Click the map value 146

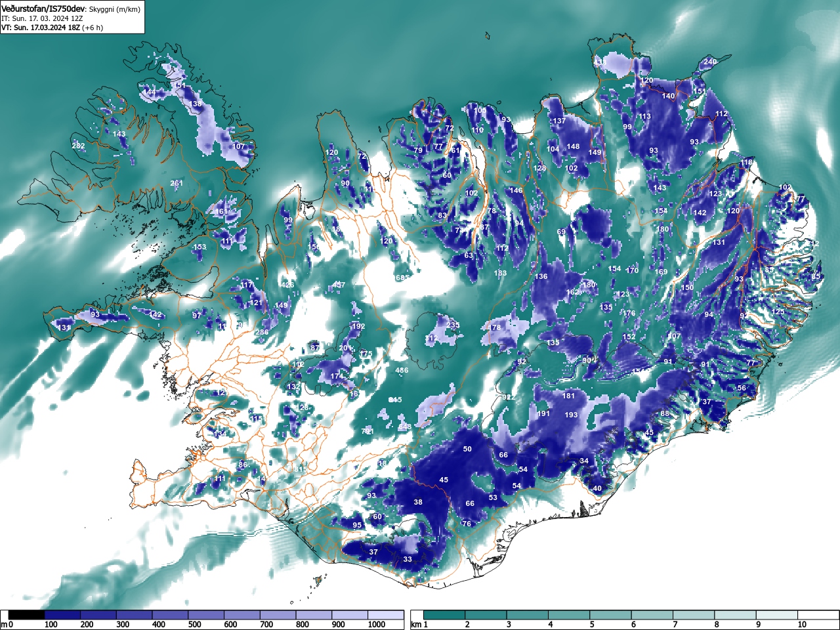click(516, 191)
